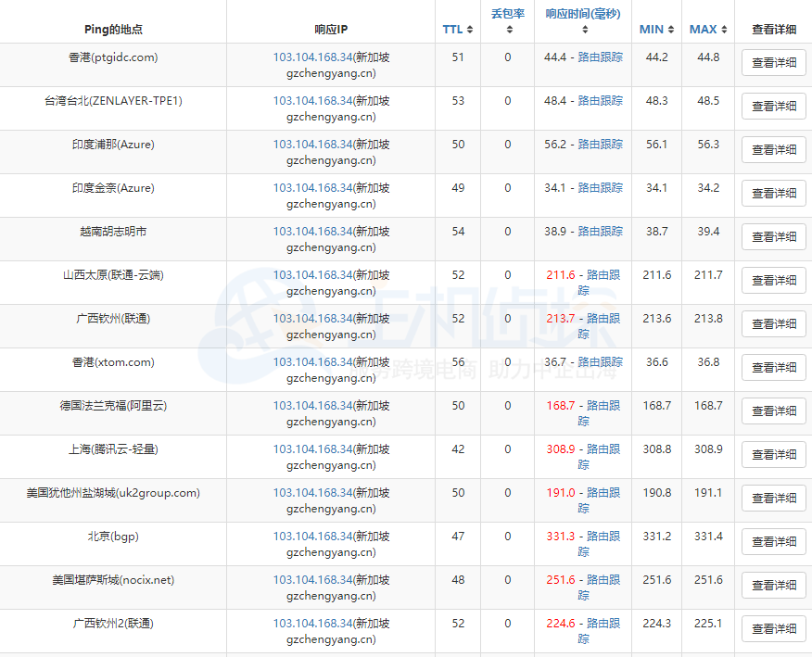Screen dimensions: 812x657
Task: Select TTL value 42 in 上海 row
Action: tap(458, 449)
